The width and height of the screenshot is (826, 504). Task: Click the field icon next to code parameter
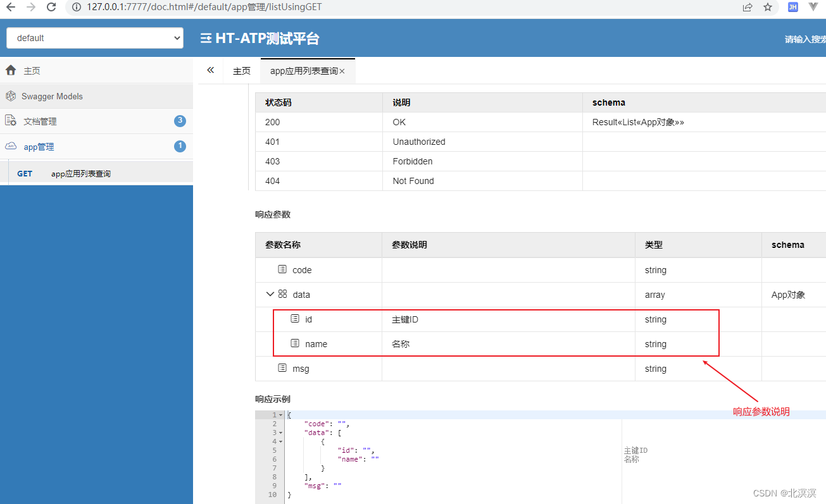click(282, 269)
